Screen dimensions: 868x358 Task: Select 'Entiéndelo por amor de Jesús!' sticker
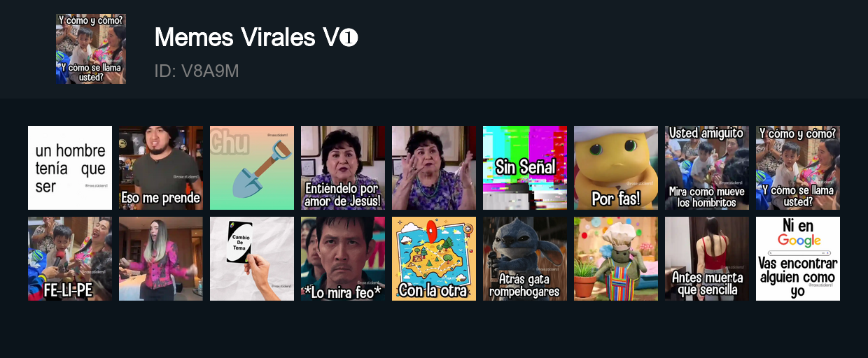click(343, 168)
